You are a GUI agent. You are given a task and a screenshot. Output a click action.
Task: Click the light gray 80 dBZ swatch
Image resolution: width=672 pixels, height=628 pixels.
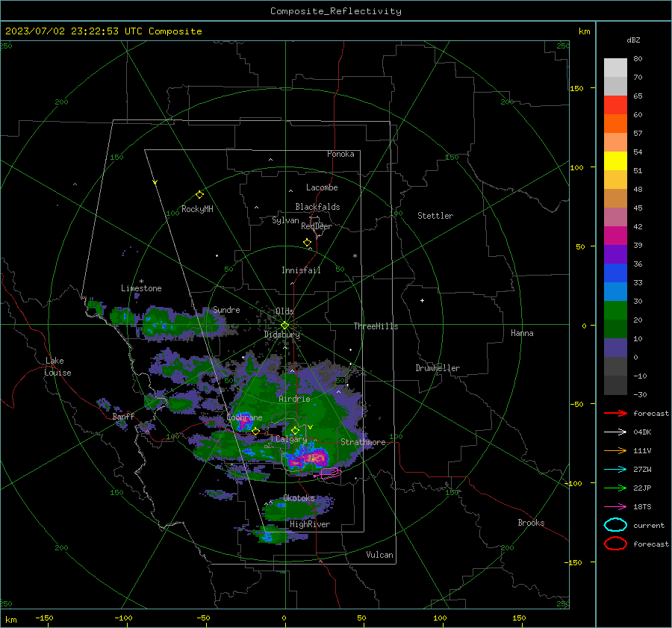pos(615,68)
